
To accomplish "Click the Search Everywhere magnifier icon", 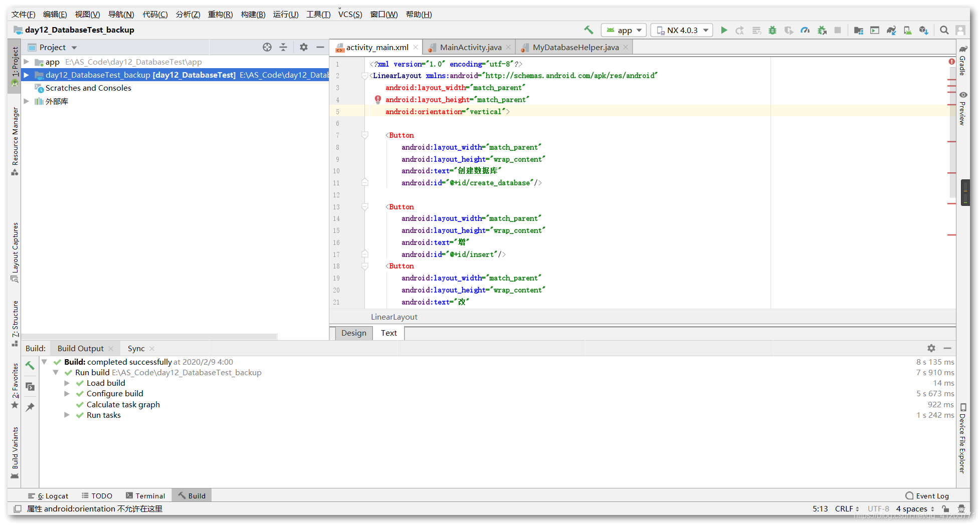I will tap(944, 30).
